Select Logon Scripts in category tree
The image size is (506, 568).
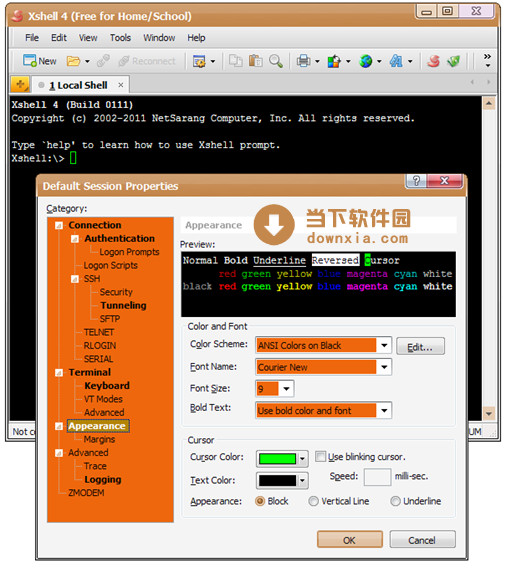110,265
